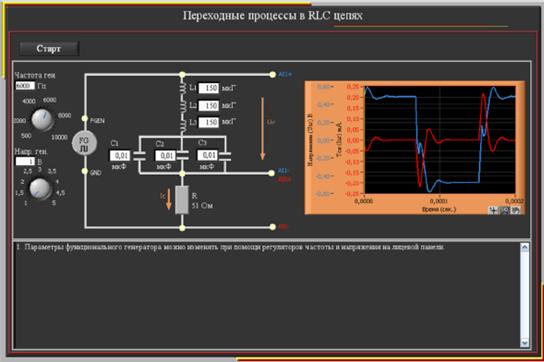Click 4,5 mark on voltage dial

[60, 193]
